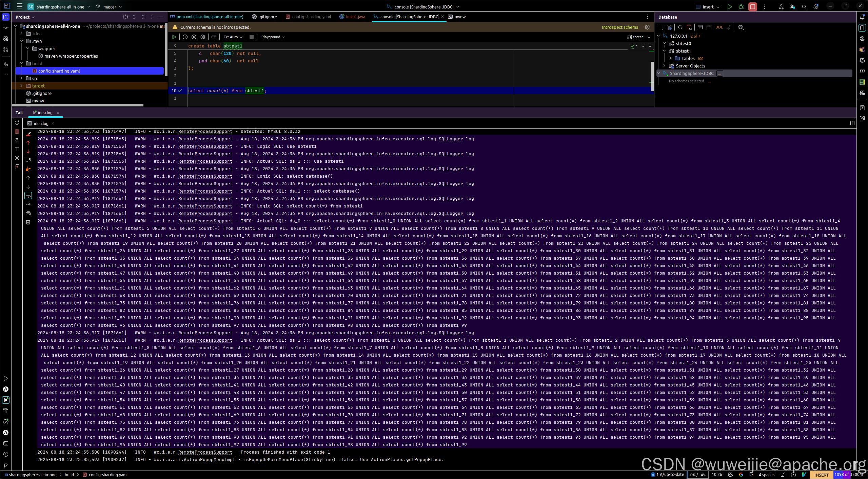Toggle the Database panel visibility
The width and height of the screenshot is (868, 479).
pos(862,28)
